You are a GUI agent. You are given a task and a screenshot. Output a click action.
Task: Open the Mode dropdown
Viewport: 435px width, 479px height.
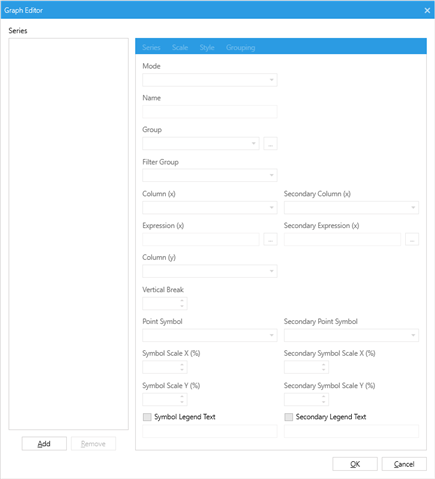[210, 80]
